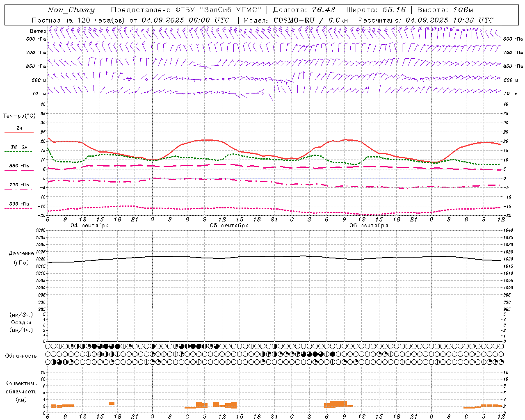Click the '(км)' convective height unit label

(x=21, y=399)
